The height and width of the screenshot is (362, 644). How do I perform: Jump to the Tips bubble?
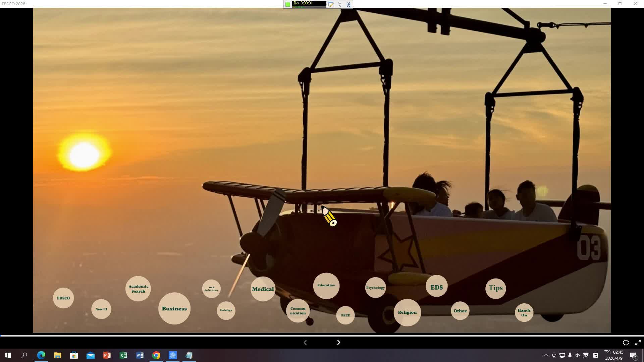click(495, 288)
